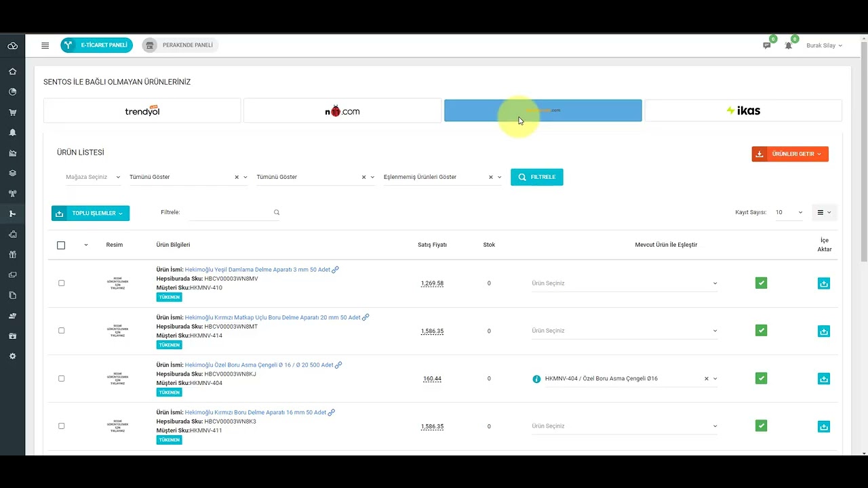Select the n11.com marketplace tab

[342, 110]
